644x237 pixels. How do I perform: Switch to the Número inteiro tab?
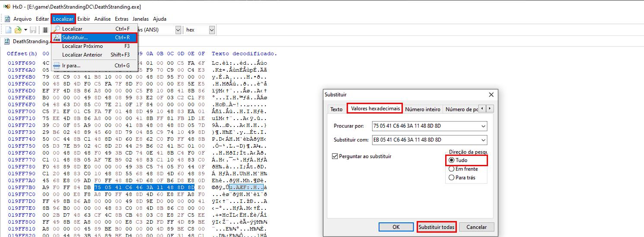[x=423, y=109]
